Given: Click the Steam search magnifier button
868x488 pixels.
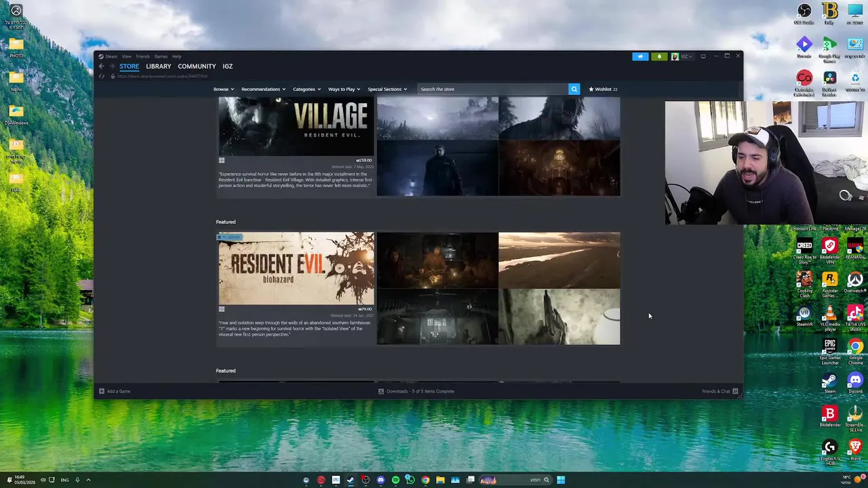Looking at the screenshot, I should (574, 89).
